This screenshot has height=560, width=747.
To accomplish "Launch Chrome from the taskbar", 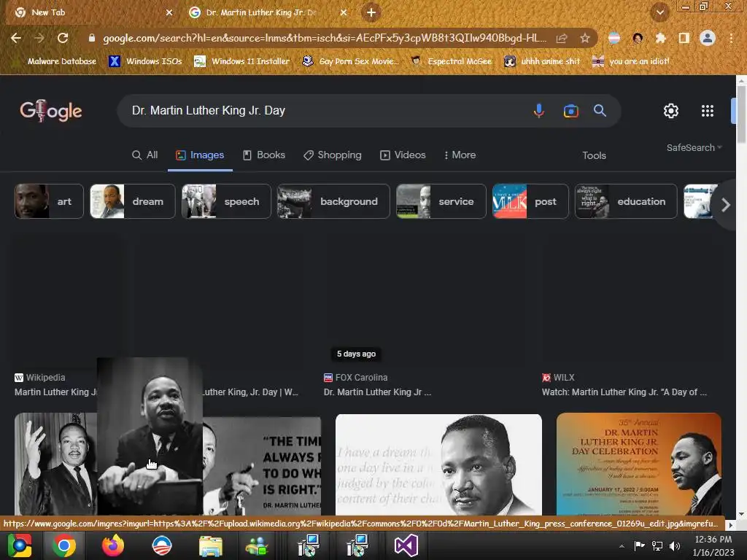I will point(64,545).
